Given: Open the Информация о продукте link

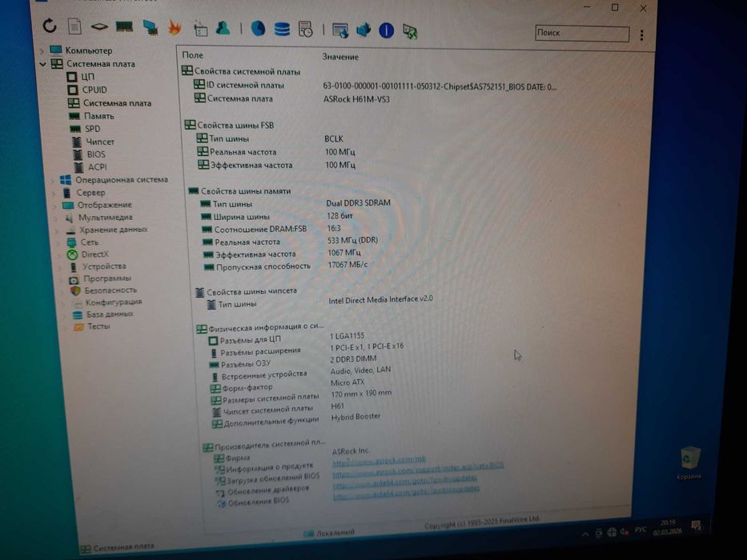Looking at the screenshot, I should click(x=378, y=460).
